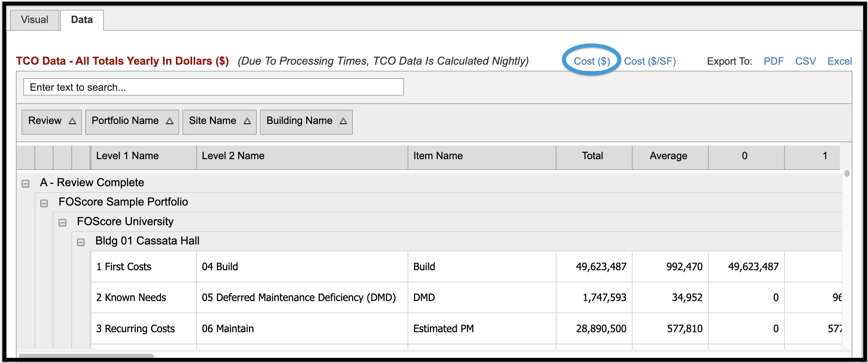This screenshot has width=868, height=363.
Task: Click the Average value 992,470
Action: 670,266
